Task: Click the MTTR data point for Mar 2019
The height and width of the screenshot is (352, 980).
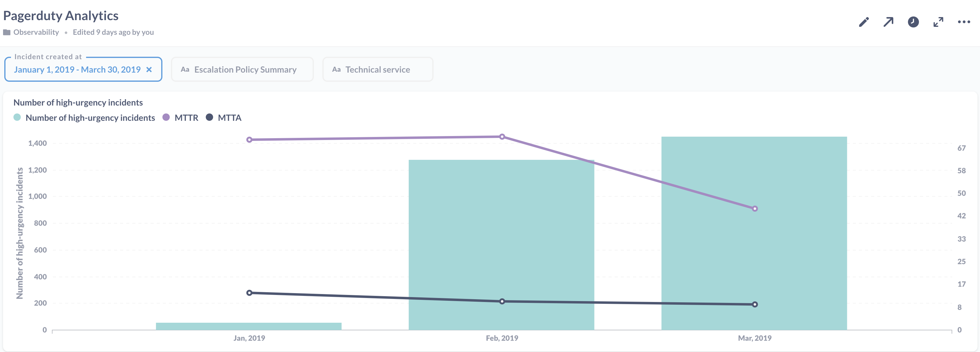Action: (755, 209)
